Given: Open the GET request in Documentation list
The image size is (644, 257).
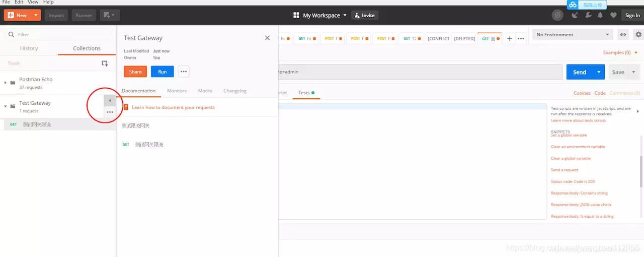Looking at the screenshot, I should (x=143, y=145).
